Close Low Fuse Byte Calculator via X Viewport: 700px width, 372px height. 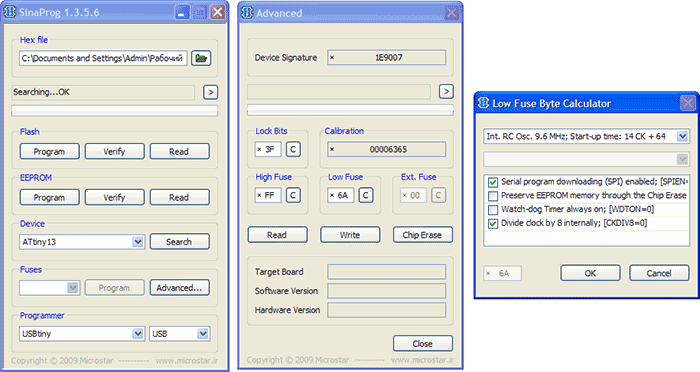(x=688, y=103)
